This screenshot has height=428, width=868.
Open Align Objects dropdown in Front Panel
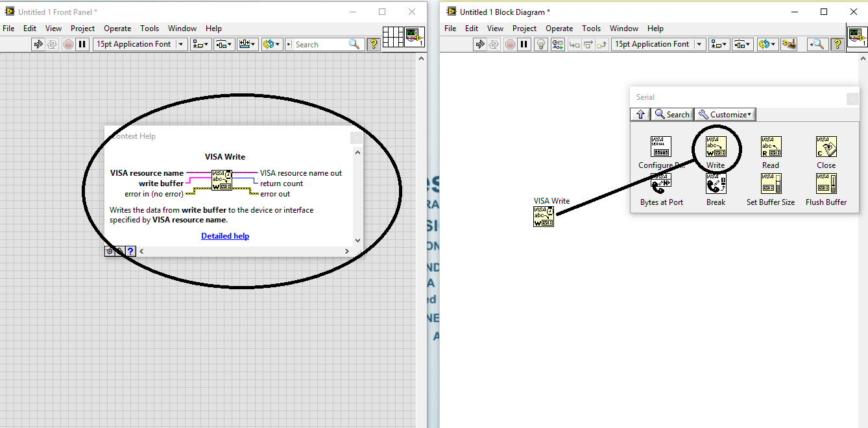[x=200, y=44]
